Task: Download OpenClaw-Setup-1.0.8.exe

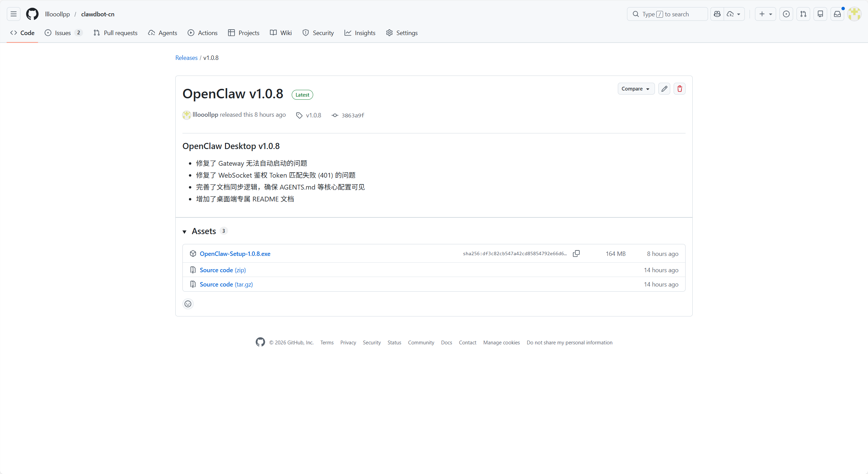Action: point(235,254)
